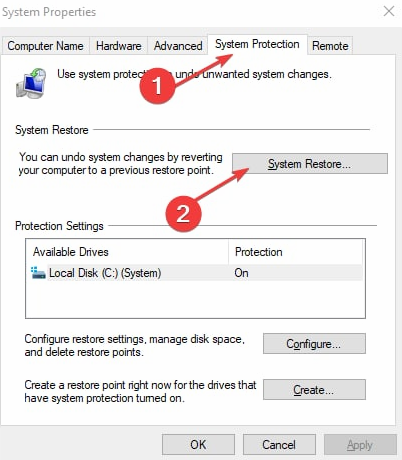This screenshot has height=460, width=402.
Task: Select the System Protection tab
Action: (x=257, y=44)
